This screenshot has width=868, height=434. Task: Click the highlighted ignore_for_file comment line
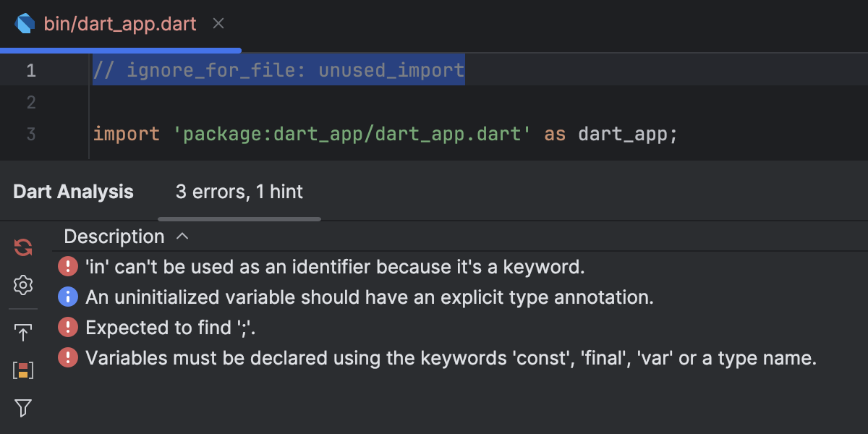click(x=278, y=70)
